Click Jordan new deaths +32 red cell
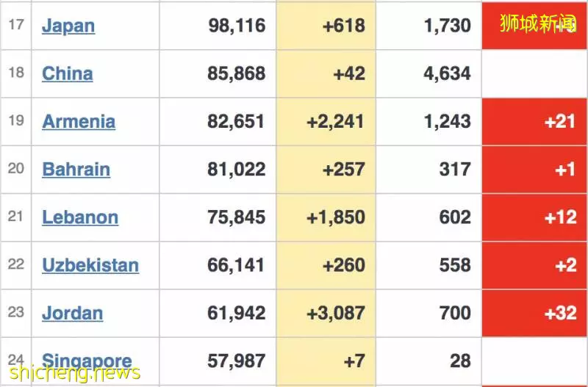 (534, 313)
